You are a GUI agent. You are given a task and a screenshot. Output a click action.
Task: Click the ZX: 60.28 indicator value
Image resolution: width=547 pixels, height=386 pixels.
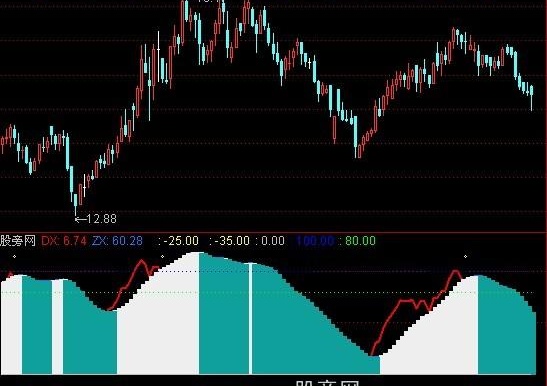pyautogui.click(x=118, y=241)
